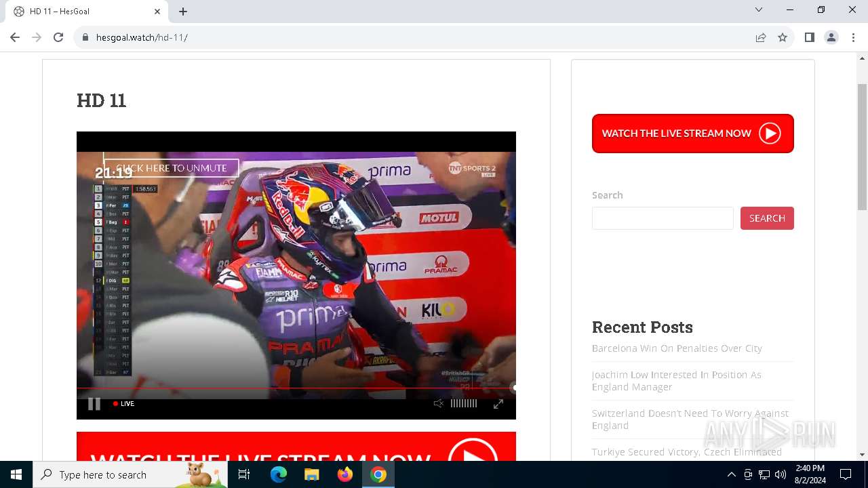Enter fullscreen mode in the video player
Screen dimensions: 868x488
498,404
